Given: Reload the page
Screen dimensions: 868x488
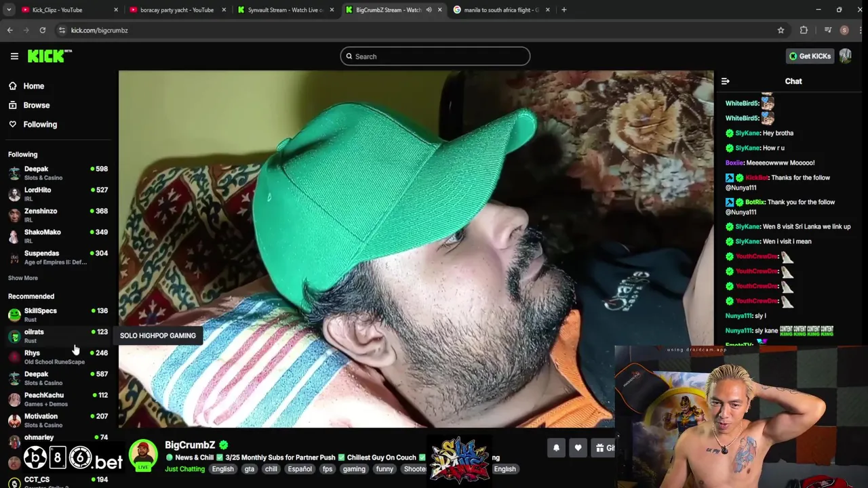Looking at the screenshot, I should (42, 30).
